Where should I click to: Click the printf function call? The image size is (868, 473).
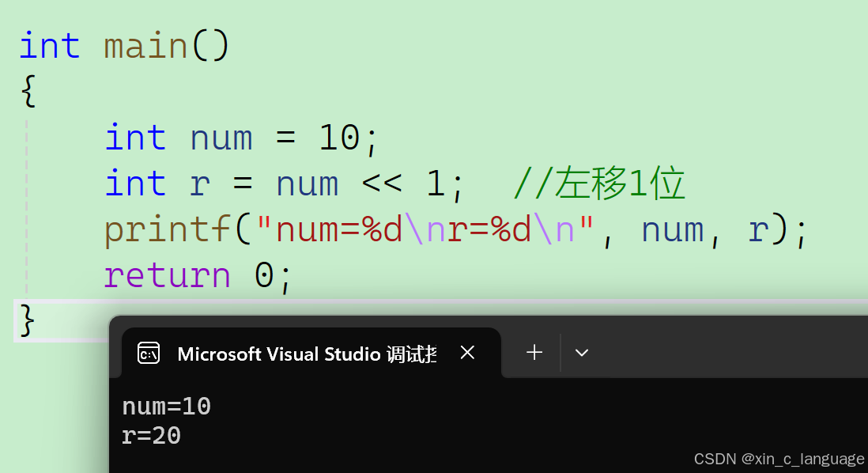pos(167,229)
